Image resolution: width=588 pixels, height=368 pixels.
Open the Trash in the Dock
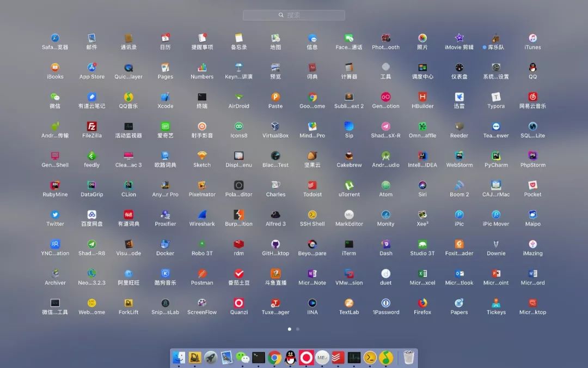[x=408, y=358]
